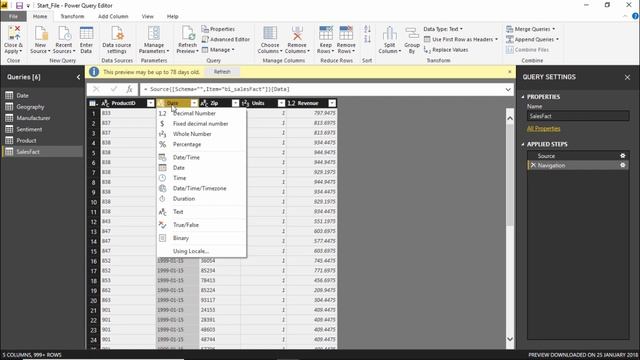
Task: Open gear settings for Navigation step
Action: coord(622,165)
